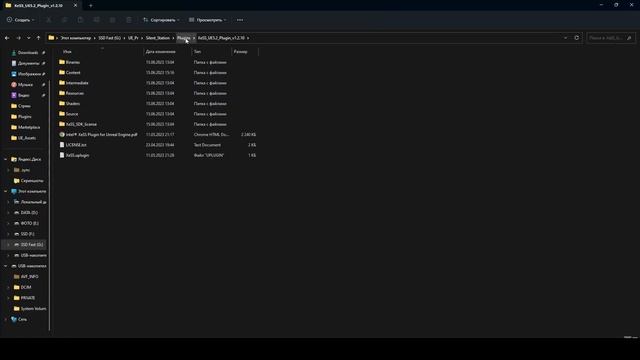Sort by the Дата изменения column header

pyautogui.click(x=160, y=52)
